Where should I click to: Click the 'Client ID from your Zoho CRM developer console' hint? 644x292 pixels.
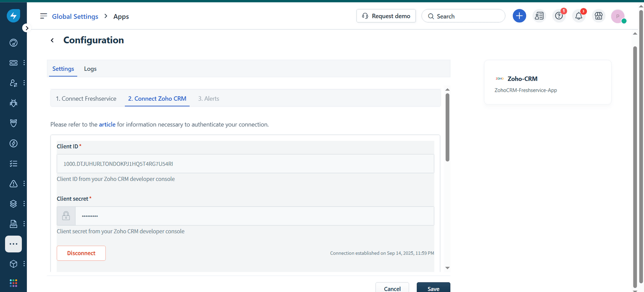(x=116, y=179)
